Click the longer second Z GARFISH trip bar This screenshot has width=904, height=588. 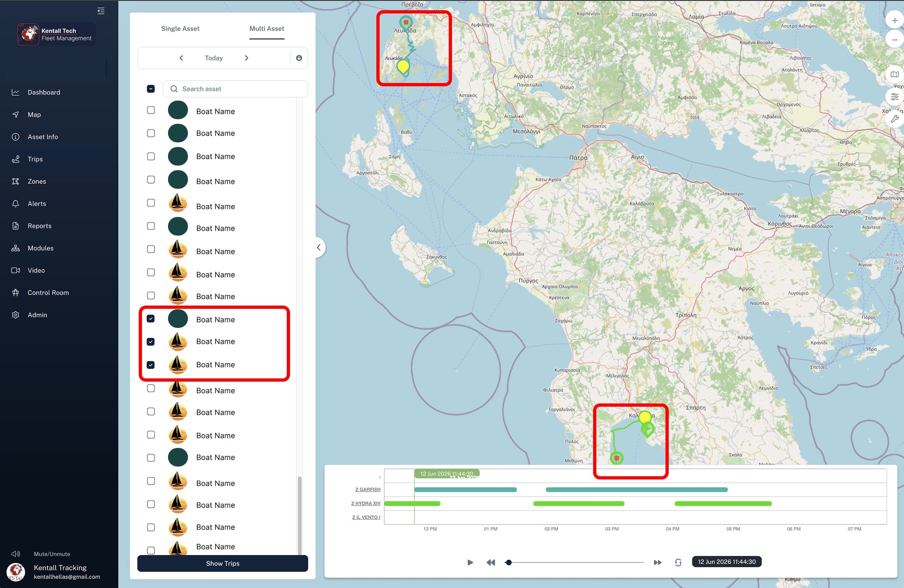(x=637, y=490)
